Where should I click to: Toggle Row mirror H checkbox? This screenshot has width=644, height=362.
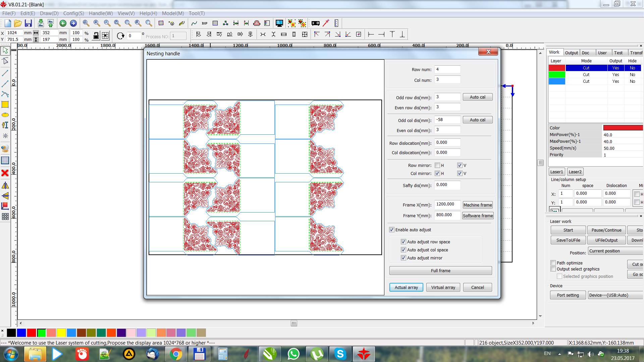[x=437, y=165]
